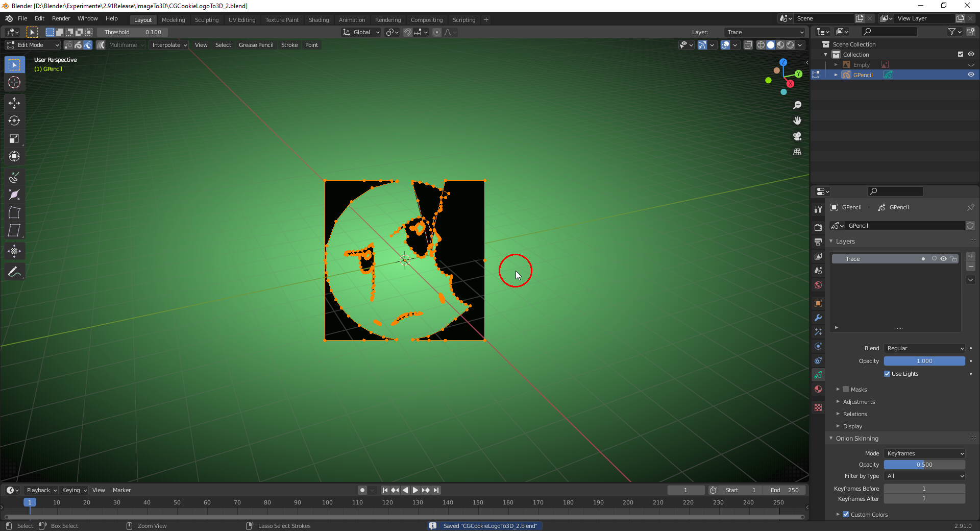Select the Bend tool

pos(14,212)
